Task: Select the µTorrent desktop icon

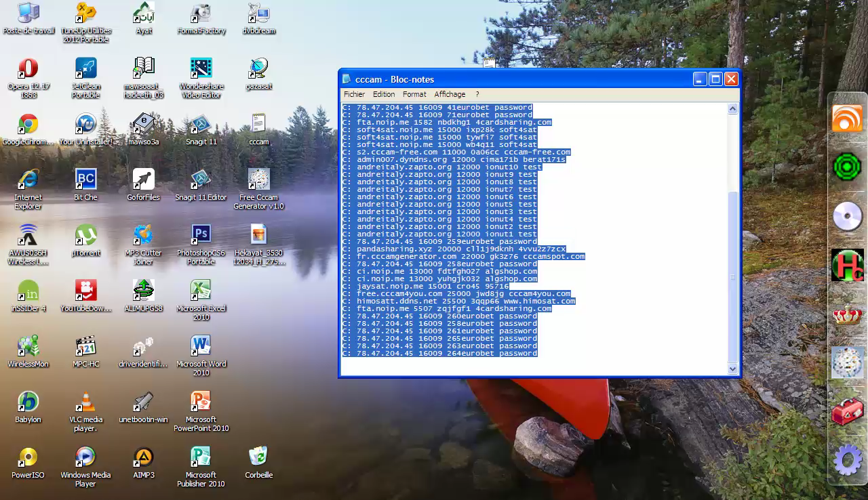Action: (85, 236)
